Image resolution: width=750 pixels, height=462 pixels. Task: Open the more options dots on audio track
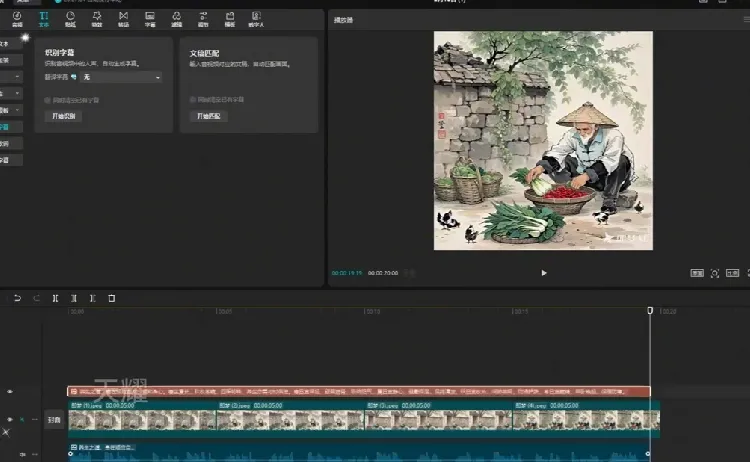pos(34,454)
